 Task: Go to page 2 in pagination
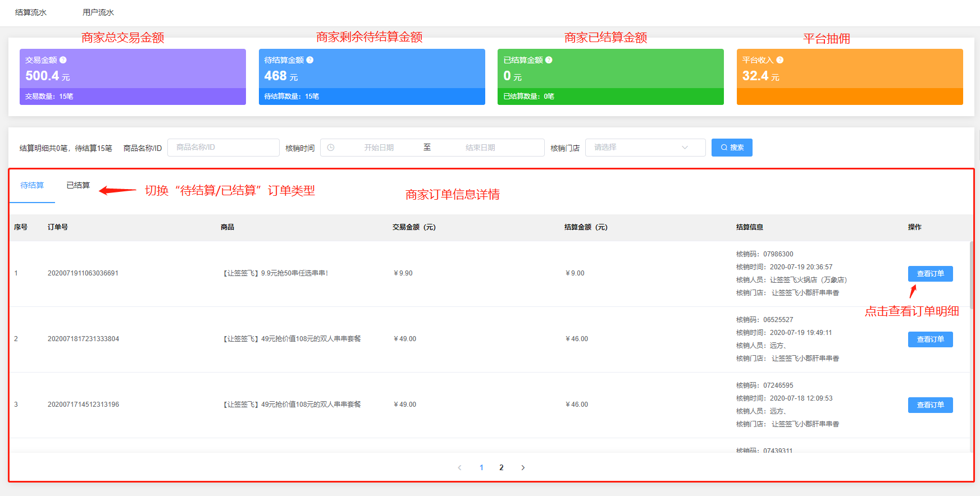click(x=502, y=467)
